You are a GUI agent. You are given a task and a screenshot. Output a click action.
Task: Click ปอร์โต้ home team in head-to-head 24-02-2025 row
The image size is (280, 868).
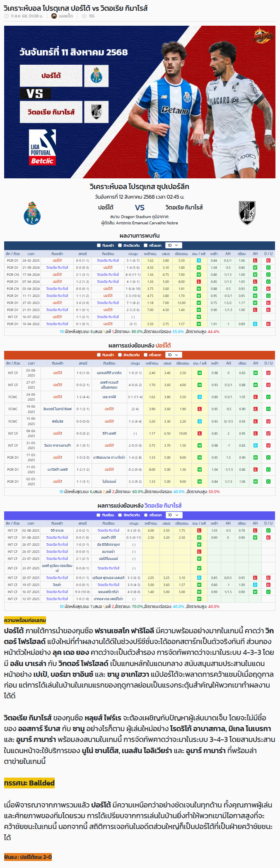point(57,260)
